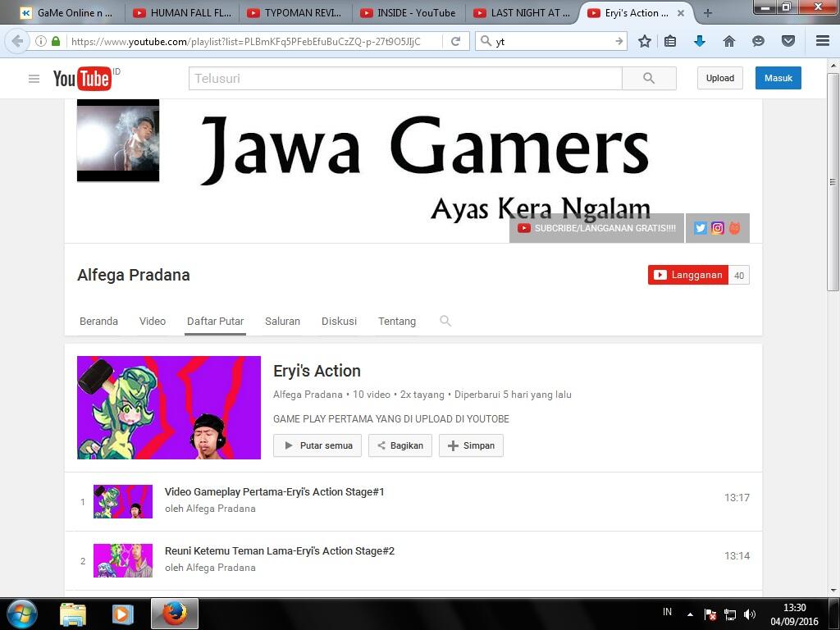Click the Eryi's Action playlist thumbnail
840x630 pixels.
(x=169, y=408)
